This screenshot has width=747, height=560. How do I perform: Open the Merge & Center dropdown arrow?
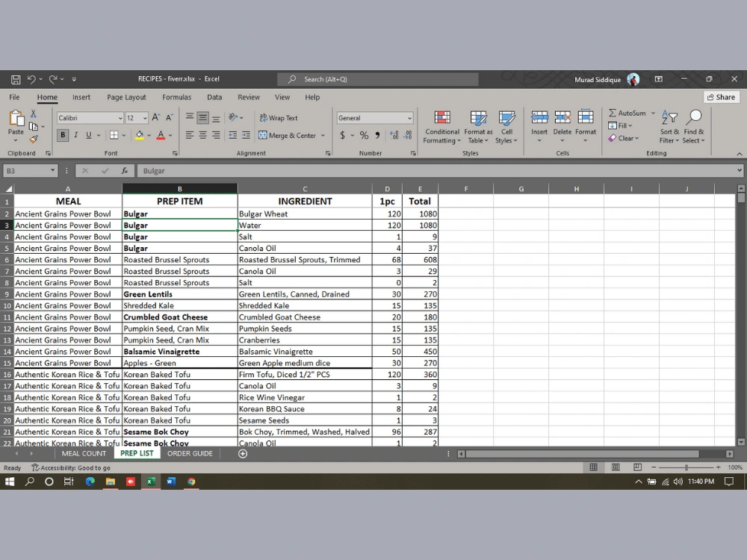coord(323,135)
